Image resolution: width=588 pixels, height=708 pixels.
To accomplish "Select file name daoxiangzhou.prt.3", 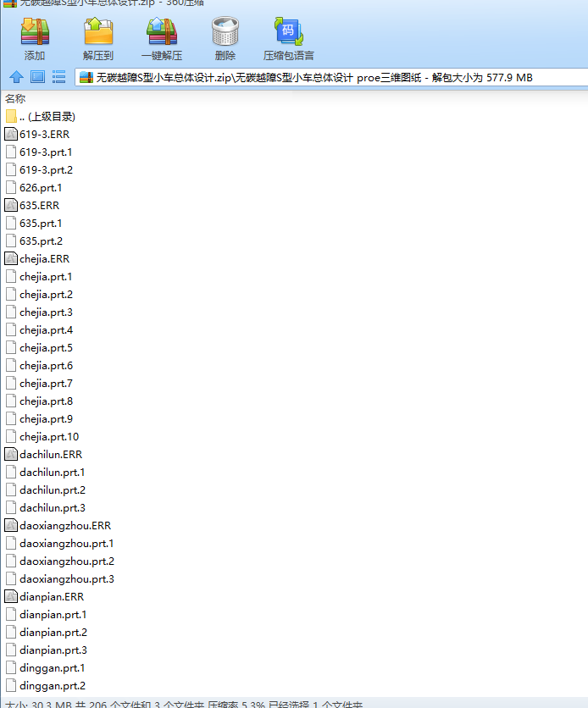I will (67, 579).
